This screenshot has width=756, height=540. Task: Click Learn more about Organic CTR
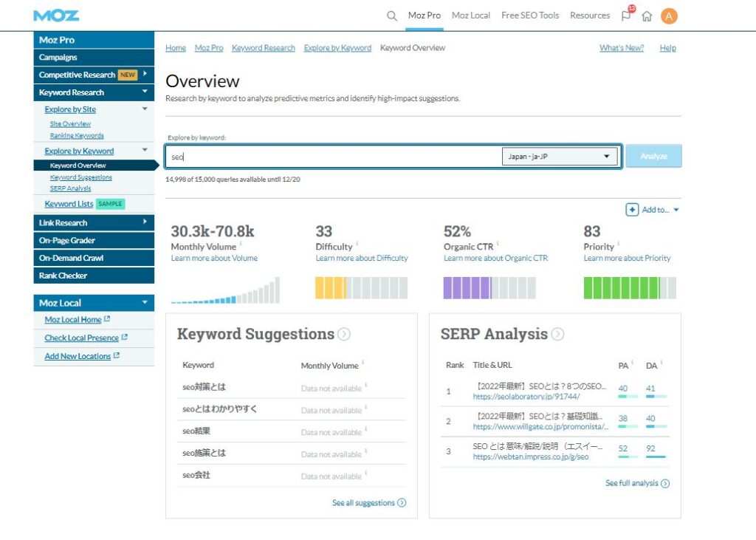(x=495, y=258)
